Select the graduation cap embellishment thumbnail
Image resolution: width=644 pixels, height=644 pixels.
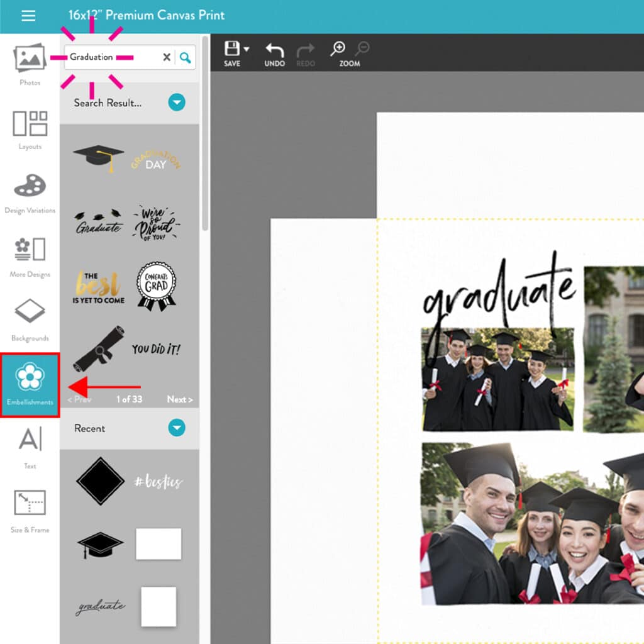pos(98,157)
